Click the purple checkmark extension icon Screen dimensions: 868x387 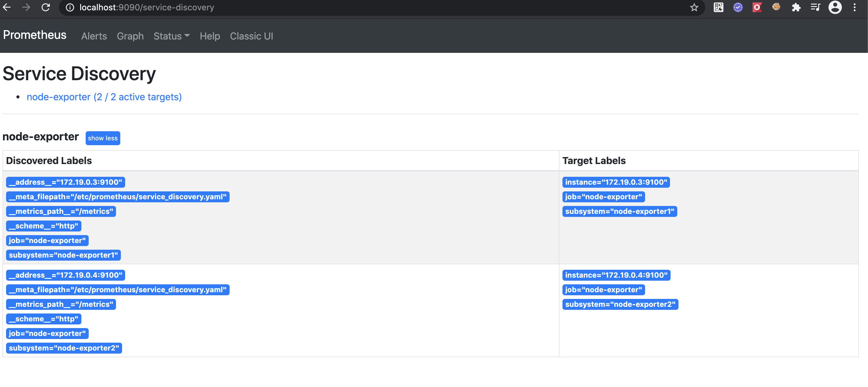pyautogui.click(x=738, y=7)
